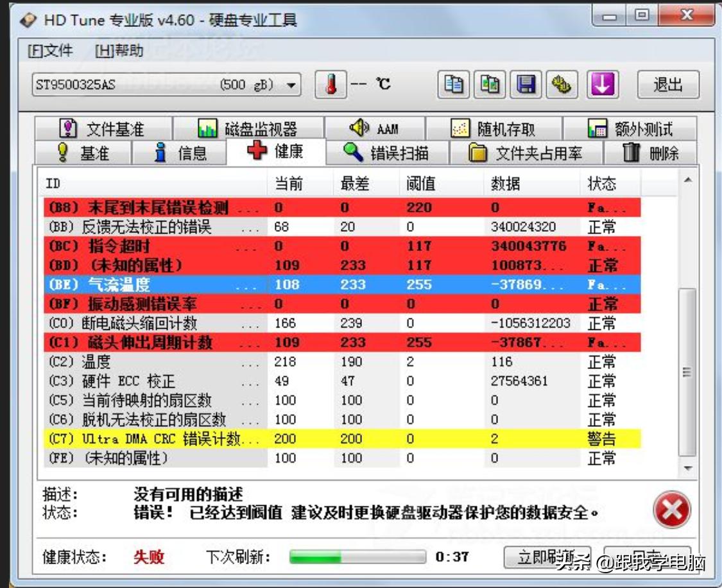Click the 立即刷新 refresh button
Image resolution: width=722 pixels, height=588 pixels.
click(548, 557)
